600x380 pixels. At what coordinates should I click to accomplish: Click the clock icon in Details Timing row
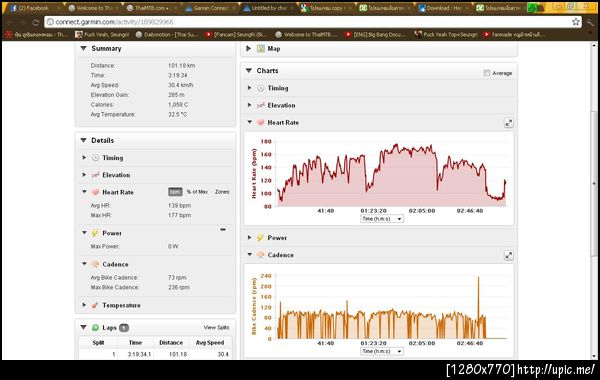[x=95, y=158]
